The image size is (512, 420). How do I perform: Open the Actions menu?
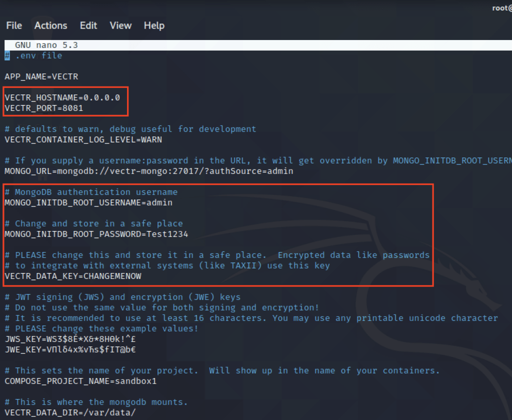[50, 25]
